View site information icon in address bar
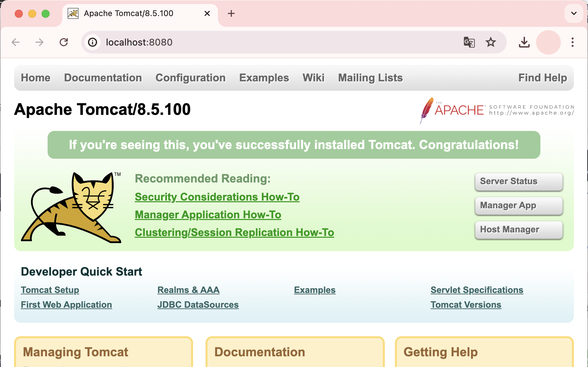 pyautogui.click(x=93, y=42)
